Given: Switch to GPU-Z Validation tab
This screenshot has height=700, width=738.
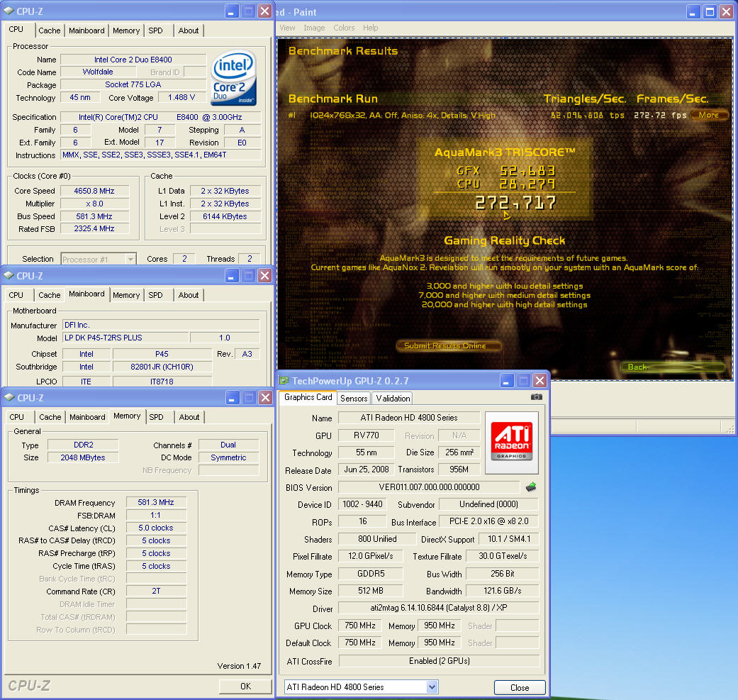Looking at the screenshot, I should [393, 399].
